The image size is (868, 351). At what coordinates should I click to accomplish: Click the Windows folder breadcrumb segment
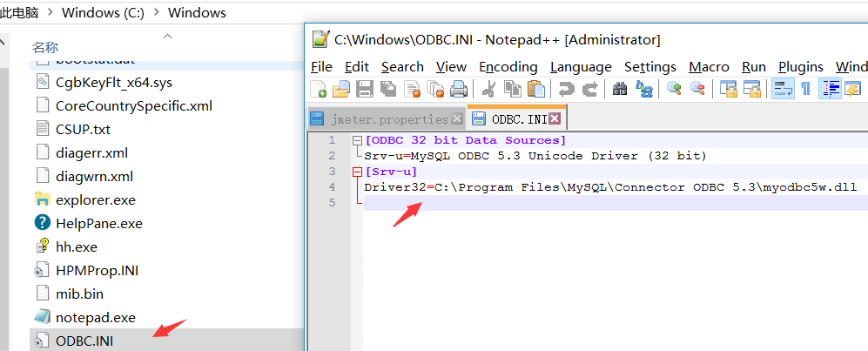pos(197,13)
